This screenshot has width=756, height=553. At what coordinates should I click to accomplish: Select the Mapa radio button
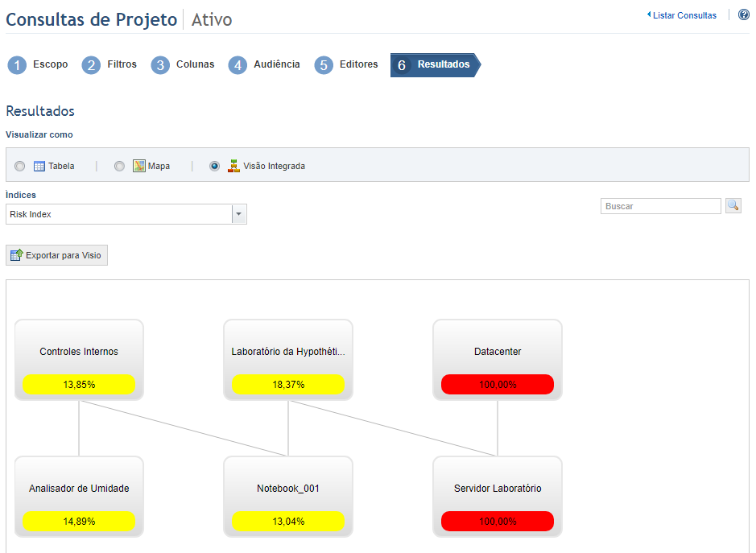(x=119, y=167)
